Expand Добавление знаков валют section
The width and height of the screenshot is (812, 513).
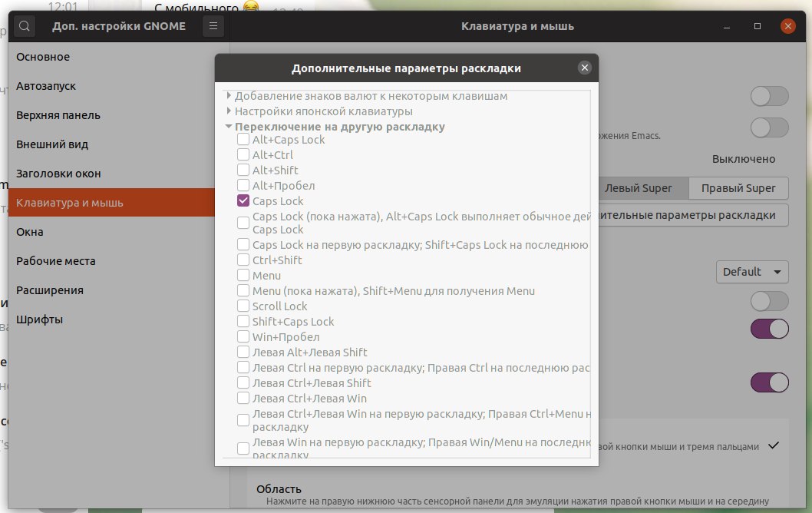click(229, 96)
